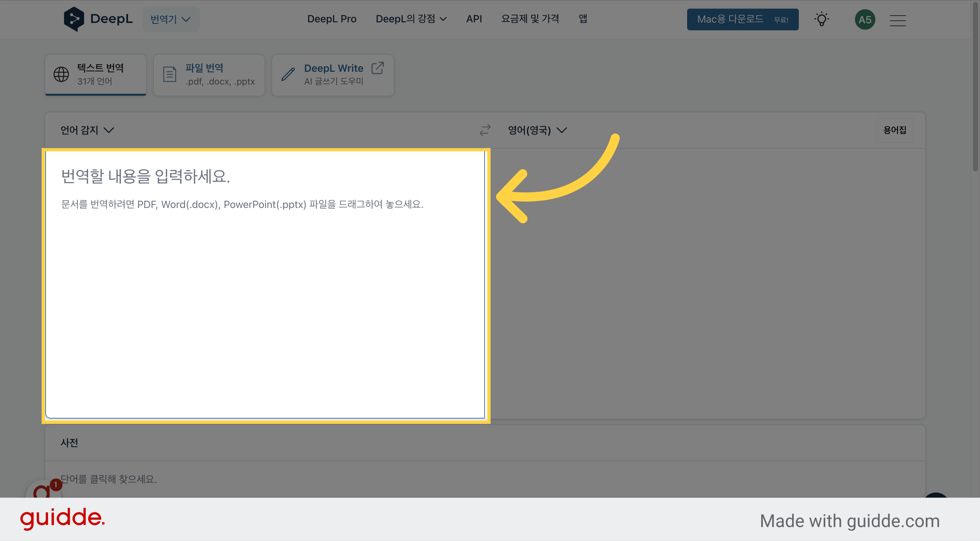This screenshot has width=980, height=541.
Task: Swap source and target languages
Action: pyautogui.click(x=485, y=130)
